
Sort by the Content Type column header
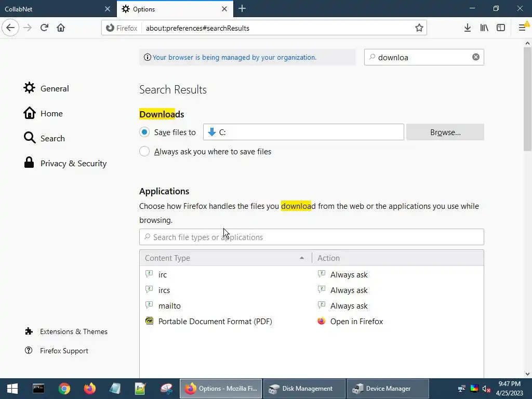pyautogui.click(x=225, y=258)
